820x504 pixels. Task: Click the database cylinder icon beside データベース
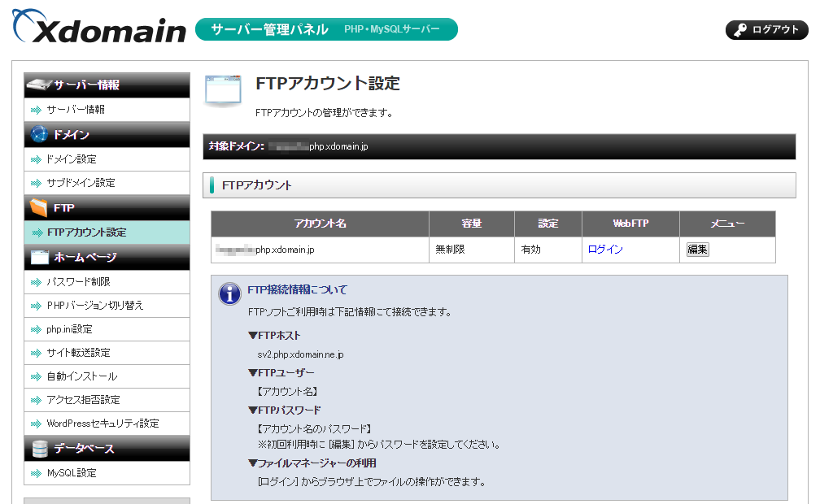coord(40,449)
